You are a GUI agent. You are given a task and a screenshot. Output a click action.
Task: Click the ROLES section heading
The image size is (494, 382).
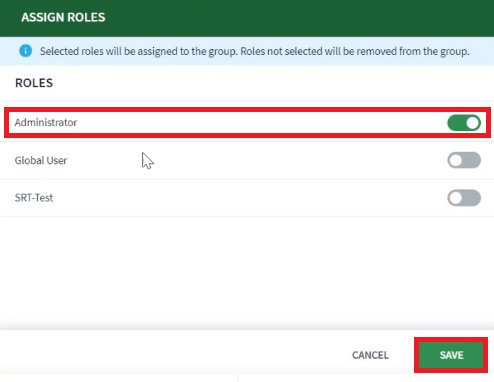click(34, 83)
